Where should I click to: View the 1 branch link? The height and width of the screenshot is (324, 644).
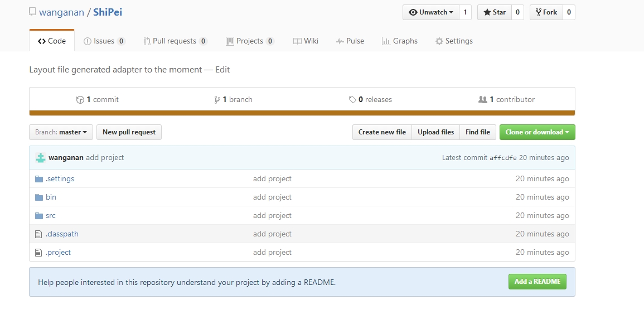click(233, 99)
